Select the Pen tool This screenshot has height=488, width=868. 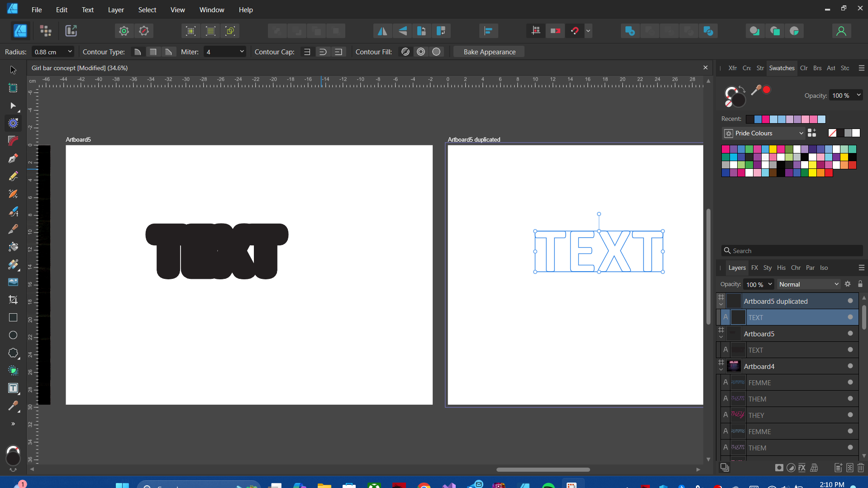(x=13, y=158)
